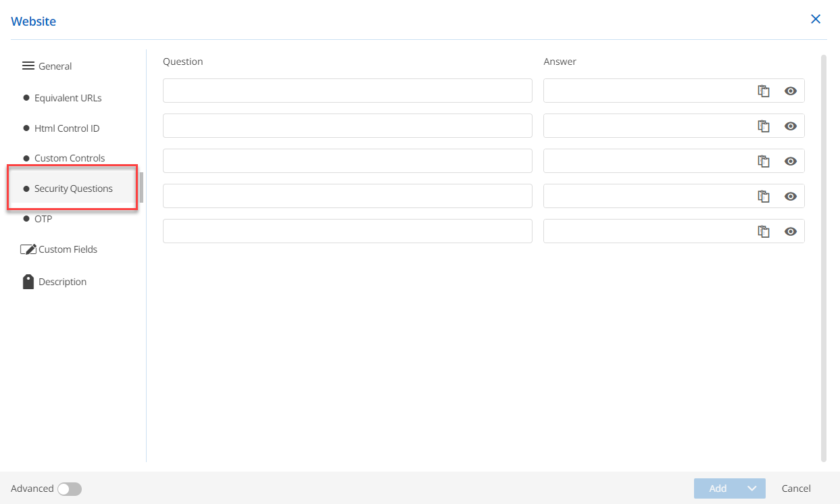Viewport: 840px width, 504px height.
Task: Copy the fourth answer to clipboard
Action: 764,195
